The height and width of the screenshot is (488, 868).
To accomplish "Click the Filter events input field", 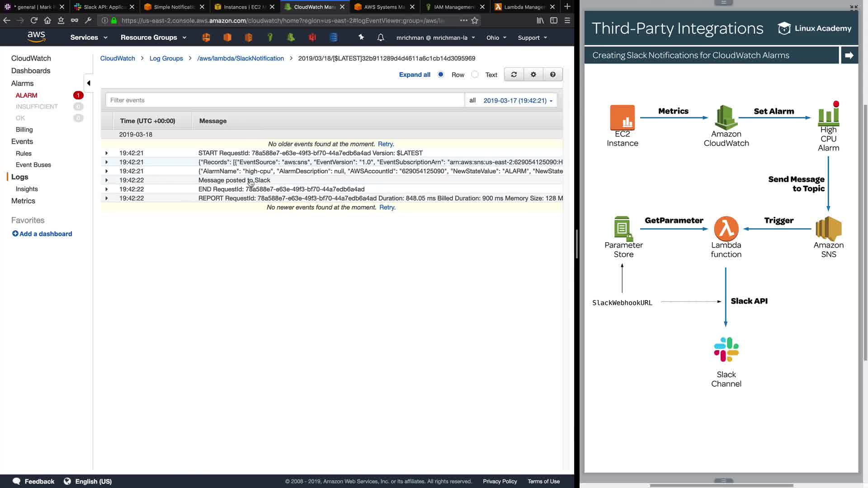I will click(285, 100).
